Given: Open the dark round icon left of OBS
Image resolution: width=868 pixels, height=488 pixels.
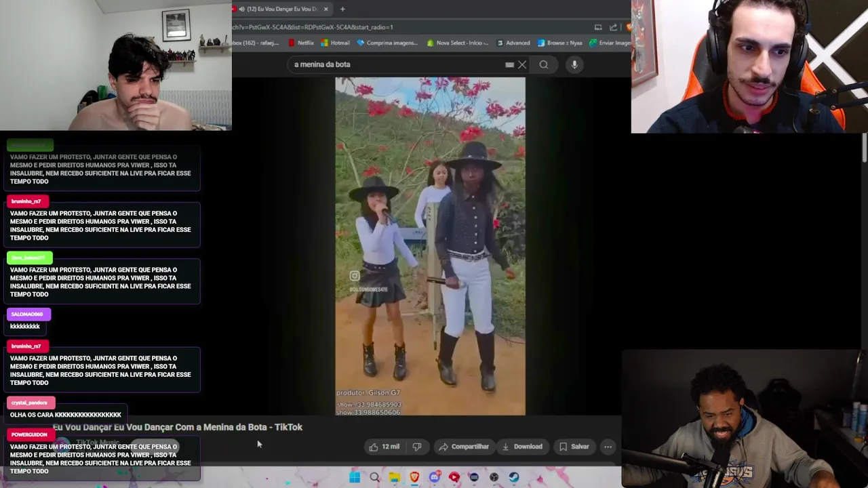Looking at the screenshot, I should (x=474, y=477).
